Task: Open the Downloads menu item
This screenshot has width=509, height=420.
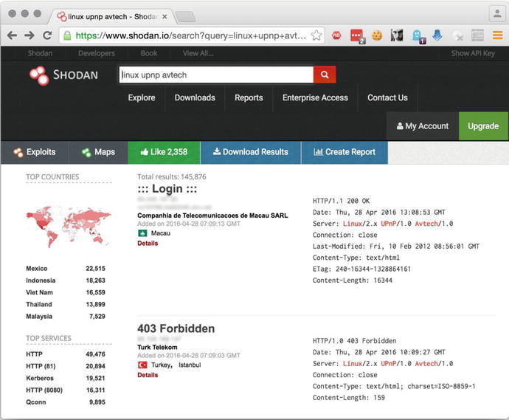Action: (x=195, y=97)
